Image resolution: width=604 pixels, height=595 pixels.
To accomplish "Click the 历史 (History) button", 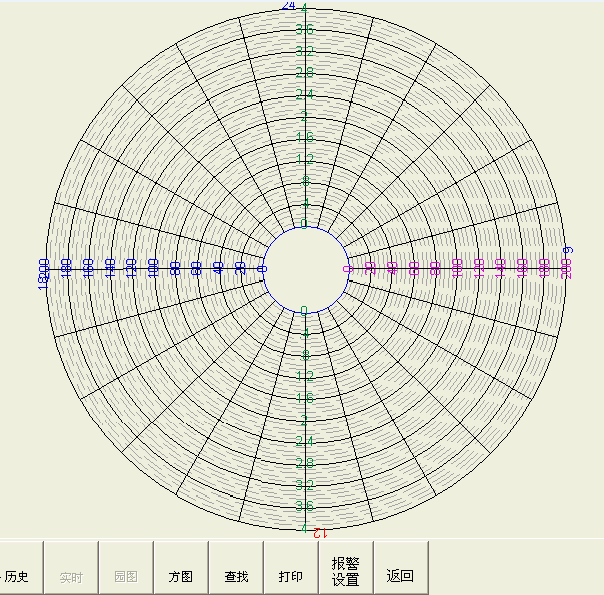I will click(17, 577).
